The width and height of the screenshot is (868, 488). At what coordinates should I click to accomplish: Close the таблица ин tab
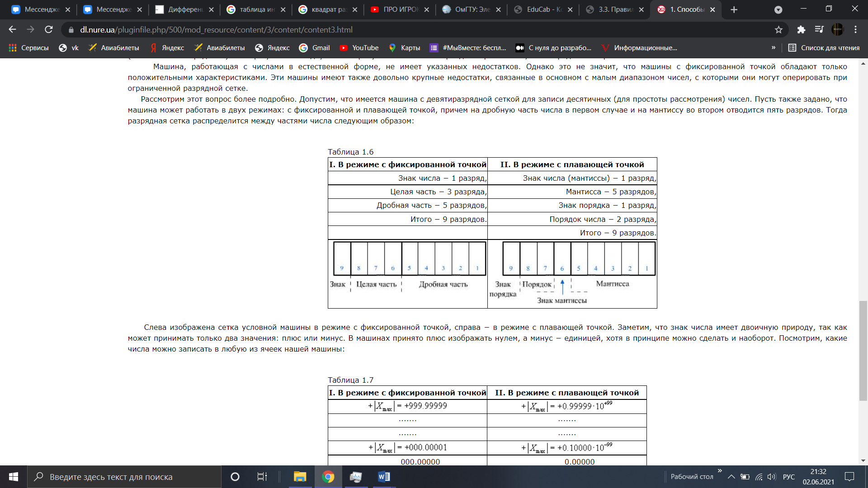coord(283,9)
